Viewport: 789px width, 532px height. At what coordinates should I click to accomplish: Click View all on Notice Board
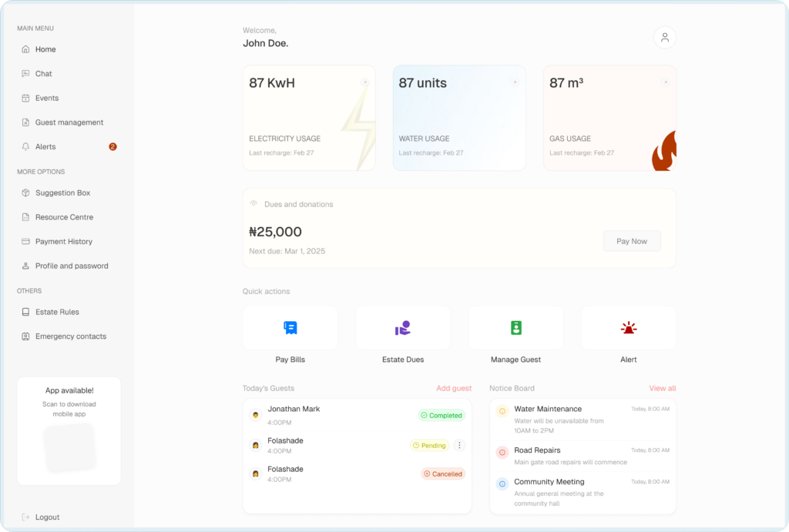coord(662,389)
